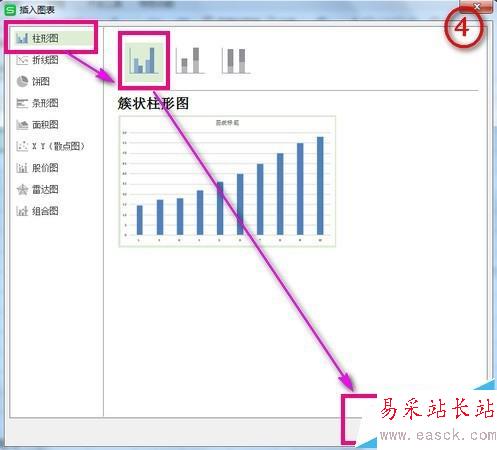Select the 雷达图 radar chart icon
Image resolution: width=497 pixels, height=450 pixels.
(22, 190)
